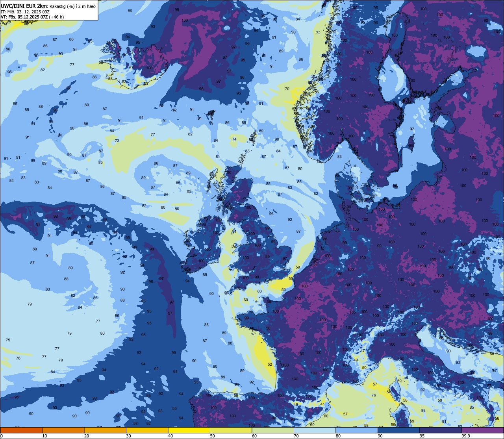Click the map value '41' near the Mediterranean coast
Screen dimensions: 504x439
tap(322, 404)
